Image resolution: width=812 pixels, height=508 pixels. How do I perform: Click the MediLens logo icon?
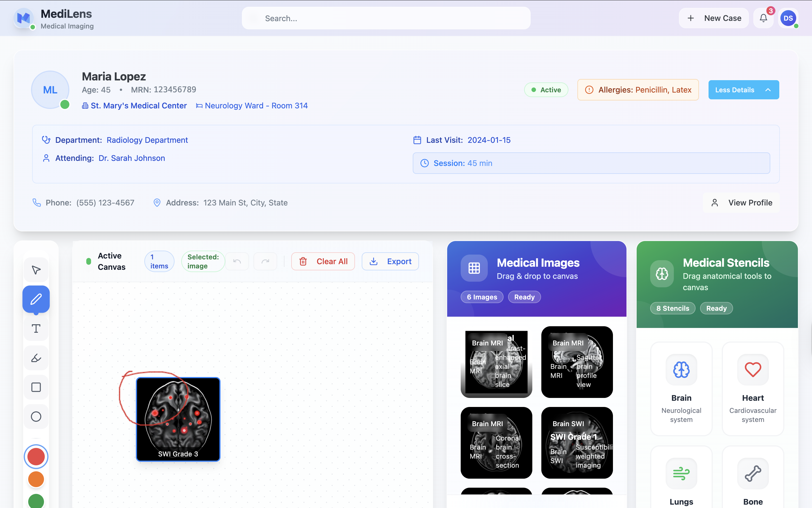tap(23, 18)
